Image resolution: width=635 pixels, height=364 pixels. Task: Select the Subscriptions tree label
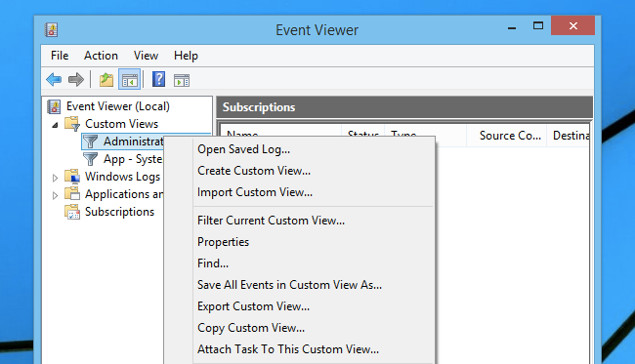pyautogui.click(x=119, y=212)
